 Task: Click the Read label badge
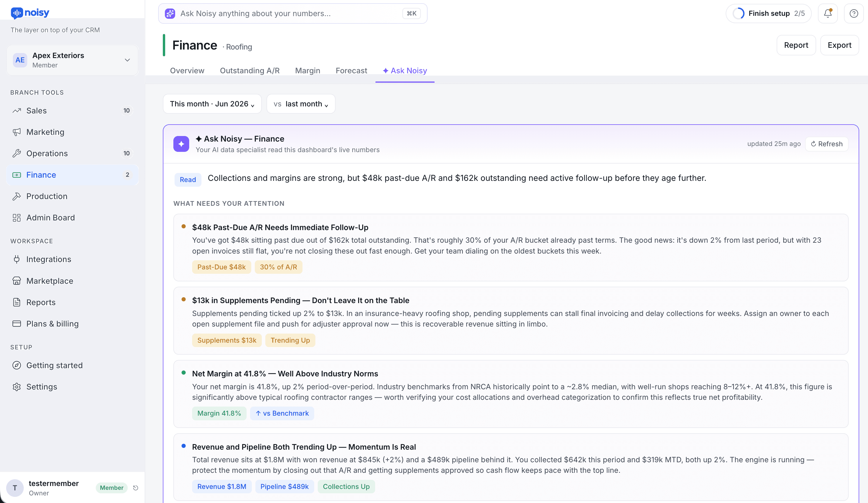pyautogui.click(x=188, y=180)
